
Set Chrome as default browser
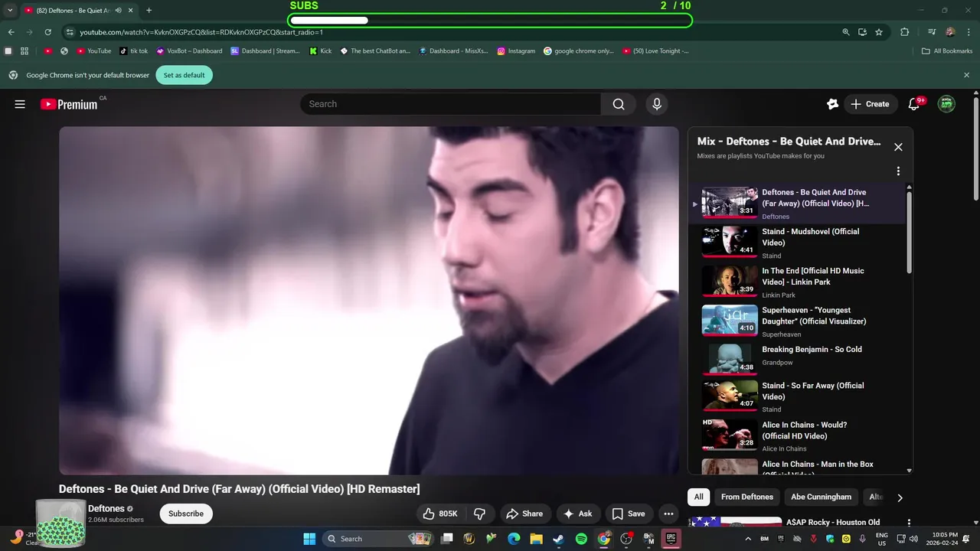[184, 75]
